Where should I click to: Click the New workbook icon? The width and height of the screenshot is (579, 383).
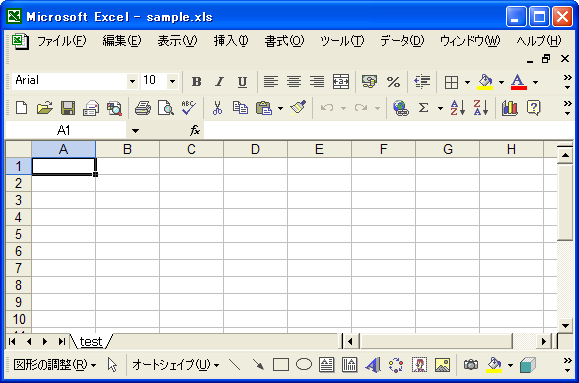pos(21,108)
